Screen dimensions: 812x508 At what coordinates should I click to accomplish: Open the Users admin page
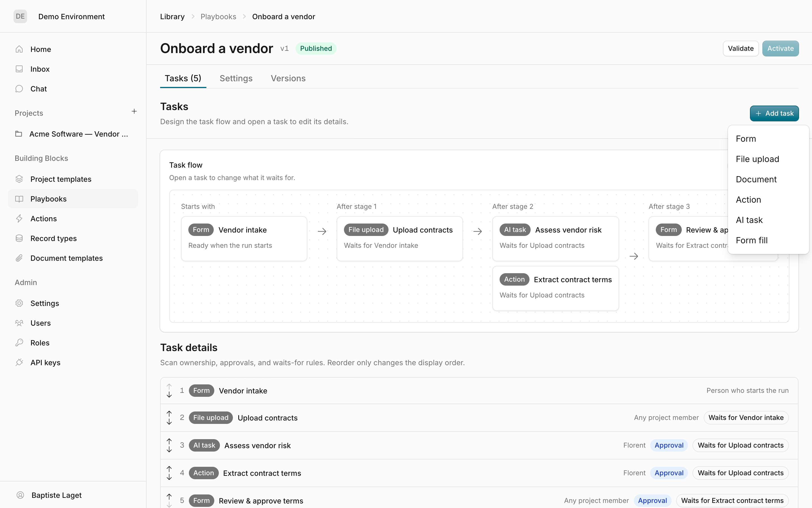(x=73, y=323)
